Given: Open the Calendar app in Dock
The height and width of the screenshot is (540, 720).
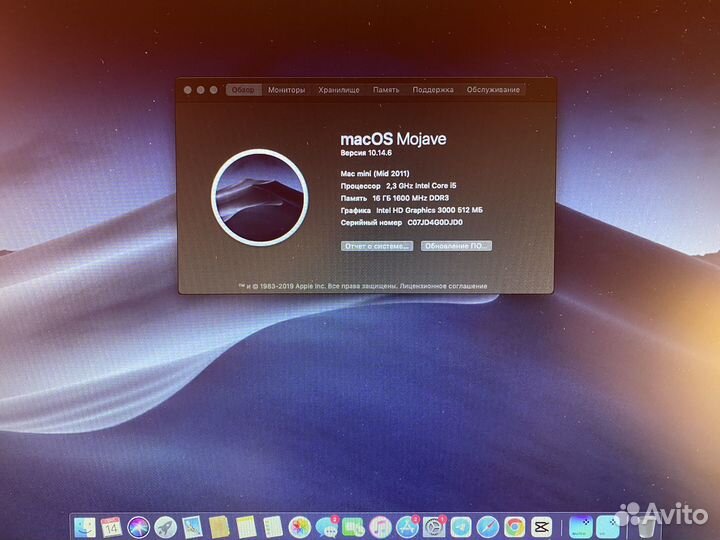Looking at the screenshot, I should [x=111, y=527].
